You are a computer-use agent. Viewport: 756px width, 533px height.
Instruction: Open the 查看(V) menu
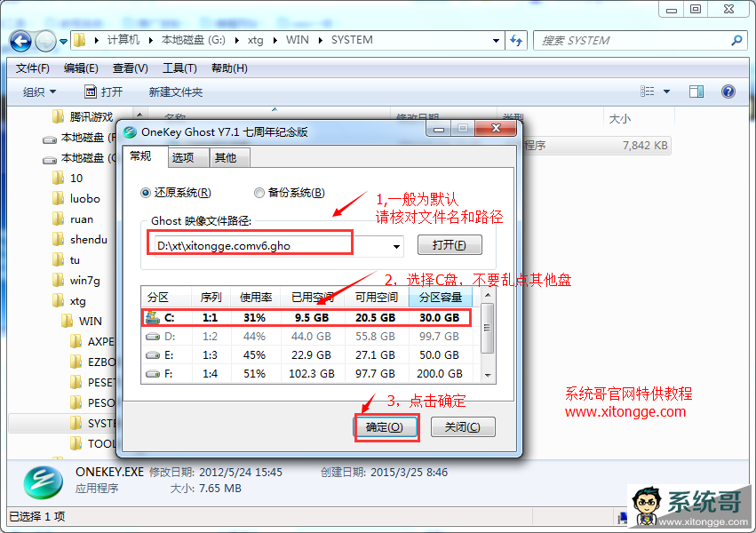(131, 68)
